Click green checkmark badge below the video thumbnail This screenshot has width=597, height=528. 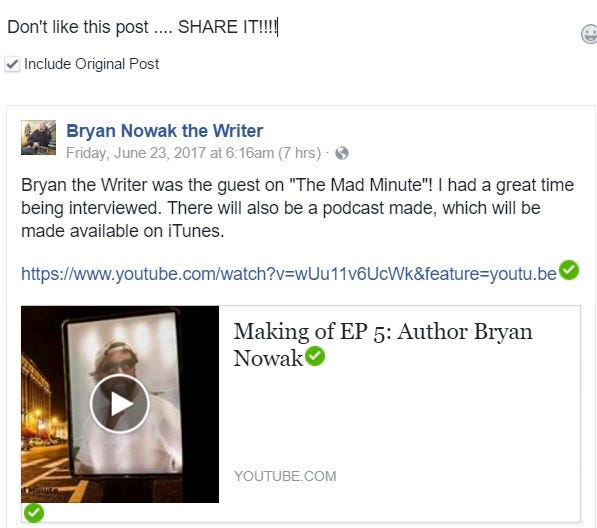34,513
